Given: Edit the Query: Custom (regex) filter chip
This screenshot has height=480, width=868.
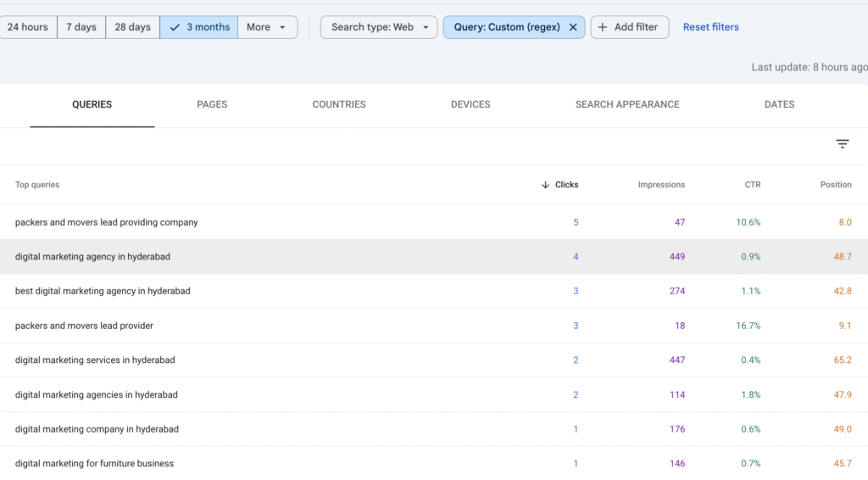Looking at the screenshot, I should (507, 27).
